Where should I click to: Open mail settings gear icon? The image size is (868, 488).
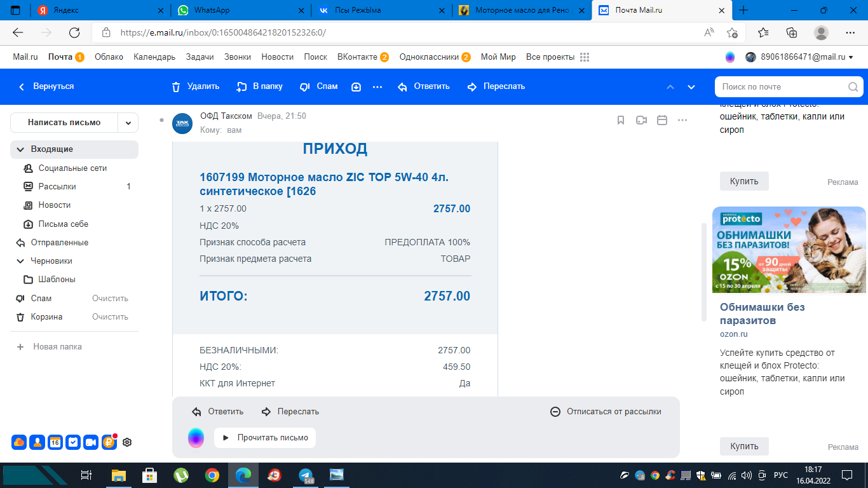(127, 442)
